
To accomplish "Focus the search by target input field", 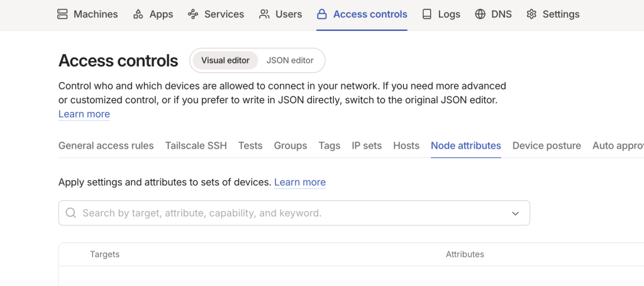I will [289, 213].
